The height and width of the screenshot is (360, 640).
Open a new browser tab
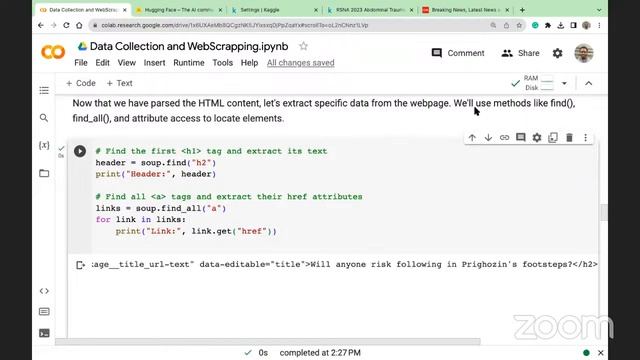point(522,10)
